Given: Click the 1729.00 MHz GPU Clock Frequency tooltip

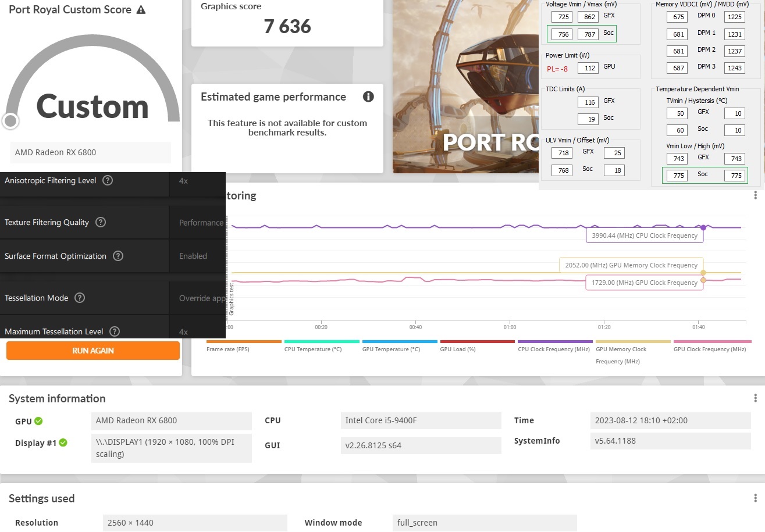Looking at the screenshot, I should 645,283.
